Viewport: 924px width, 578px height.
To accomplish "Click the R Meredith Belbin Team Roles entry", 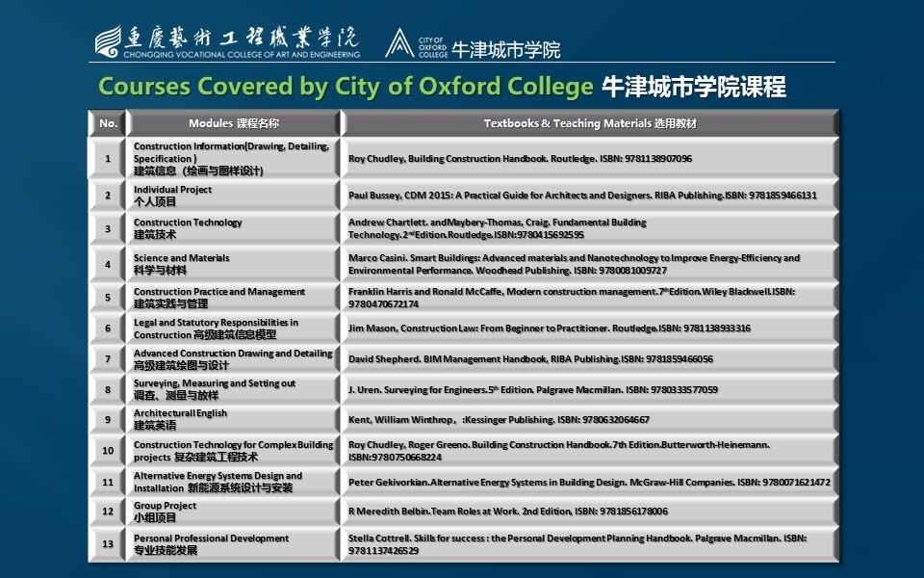I will [590, 512].
